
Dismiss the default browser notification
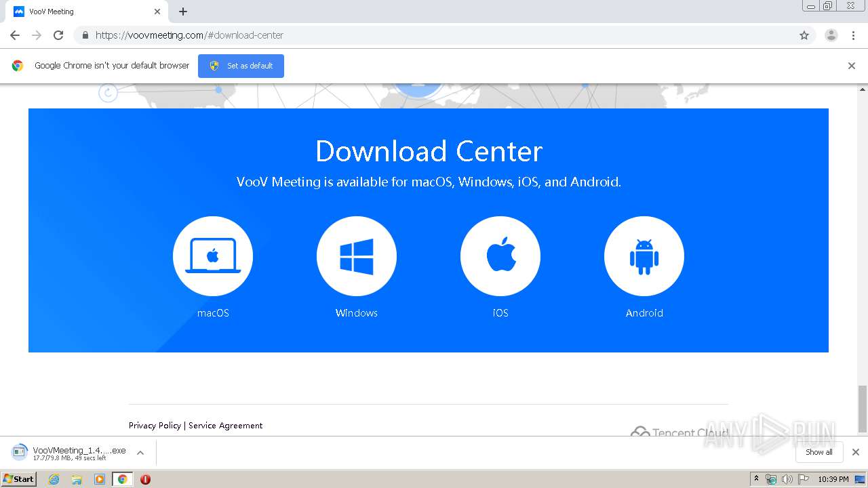point(852,66)
